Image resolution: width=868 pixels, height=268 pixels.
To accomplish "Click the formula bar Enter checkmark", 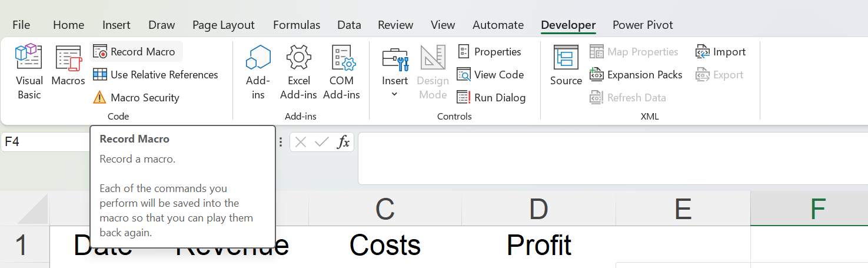I will tap(321, 142).
